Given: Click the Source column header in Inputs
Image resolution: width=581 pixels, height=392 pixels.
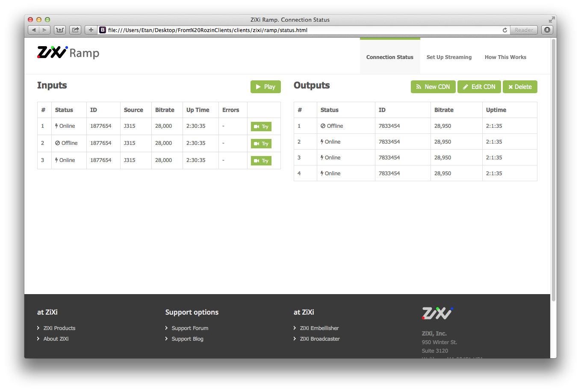Looking at the screenshot, I should click(x=133, y=110).
